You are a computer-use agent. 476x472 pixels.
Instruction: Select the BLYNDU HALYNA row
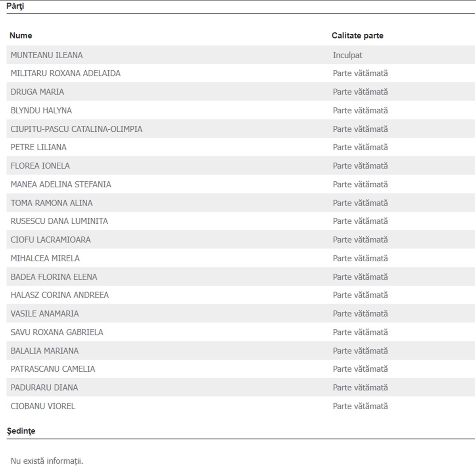coord(240,110)
